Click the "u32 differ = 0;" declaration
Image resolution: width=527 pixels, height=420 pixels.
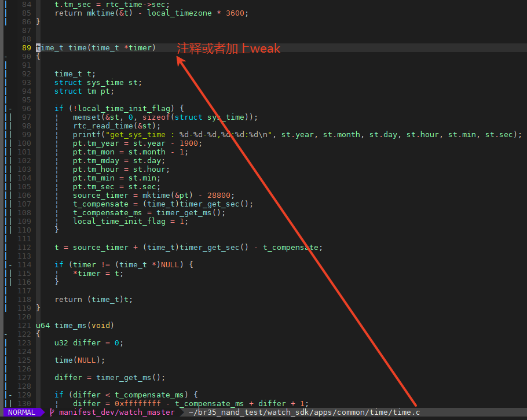pos(89,343)
